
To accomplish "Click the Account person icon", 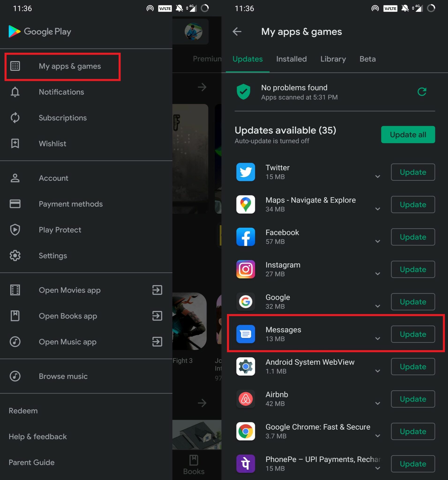I will click(x=15, y=178).
